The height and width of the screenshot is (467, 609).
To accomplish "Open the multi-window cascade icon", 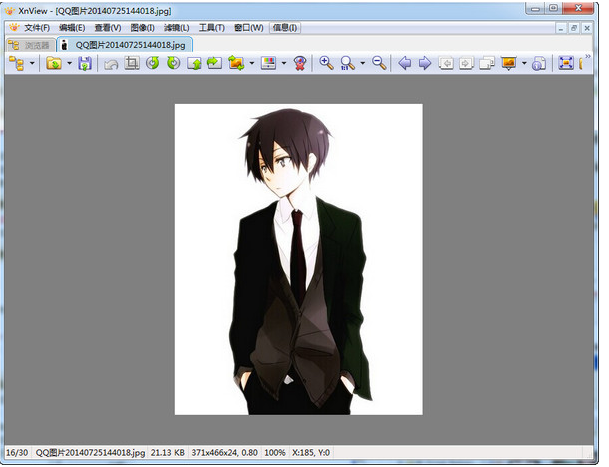I will [487, 63].
